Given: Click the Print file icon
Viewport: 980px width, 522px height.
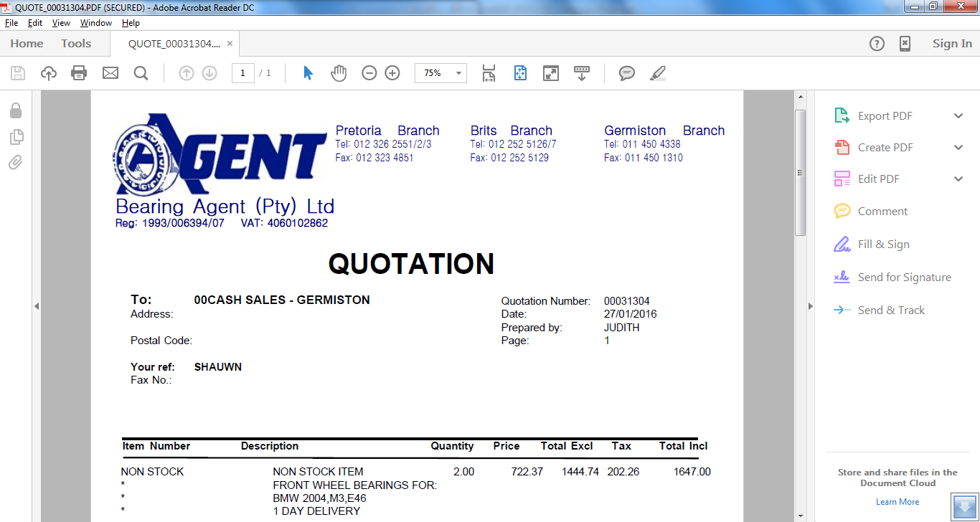Looking at the screenshot, I should click(x=79, y=73).
